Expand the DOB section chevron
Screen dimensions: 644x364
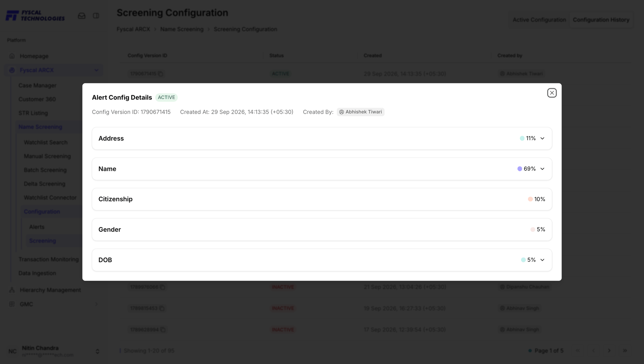(542, 260)
